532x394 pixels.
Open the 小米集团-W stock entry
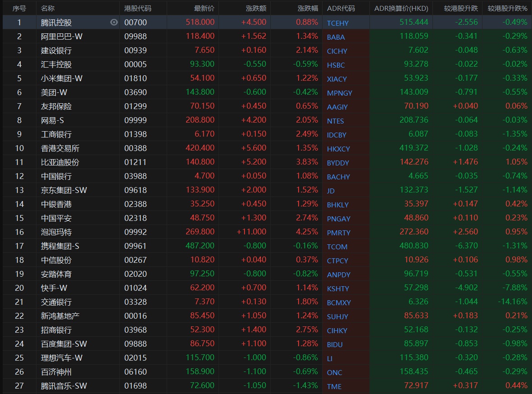pos(62,78)
